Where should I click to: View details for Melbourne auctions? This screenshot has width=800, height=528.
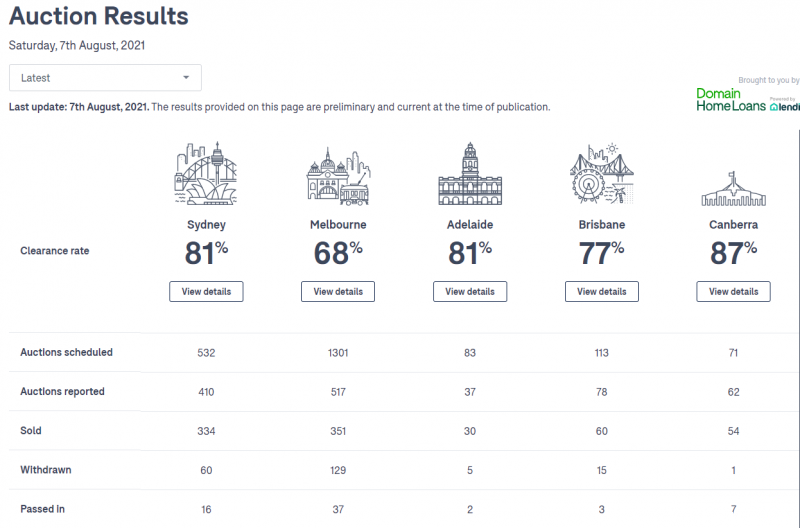(x=338, y=291)
